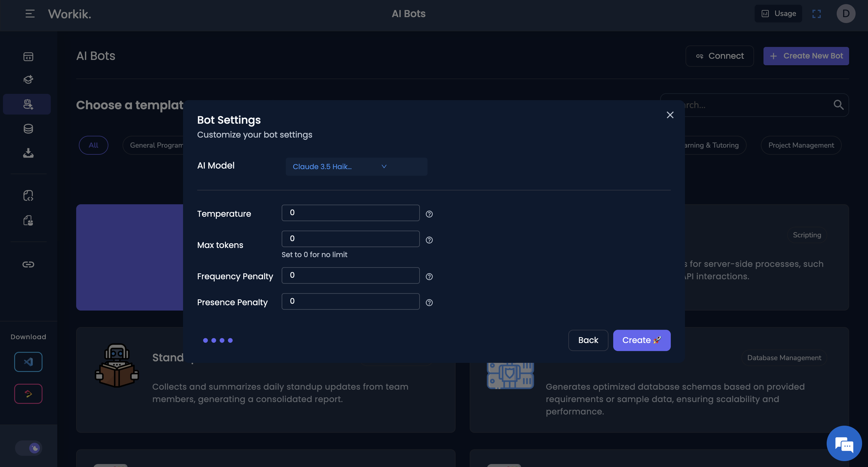Screen dimensions: 868x467
Task: Show help for Frequency Penalty
Action: pos(429,277)
